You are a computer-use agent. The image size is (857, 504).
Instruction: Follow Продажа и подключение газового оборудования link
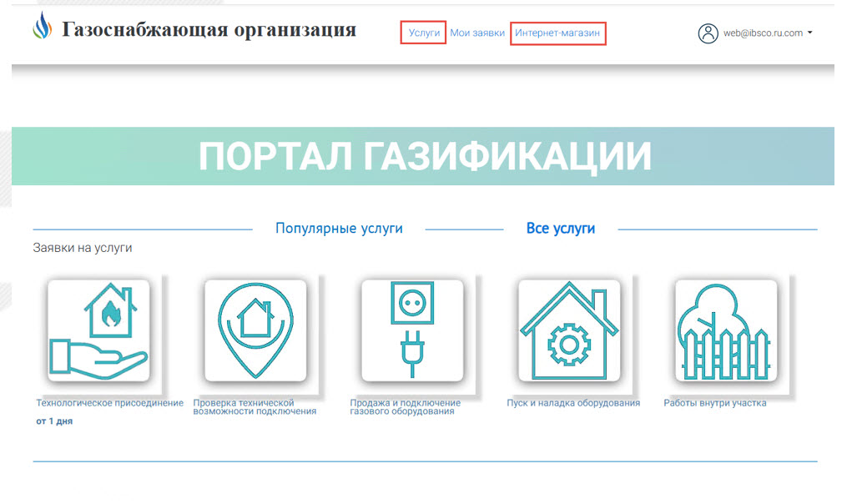point(405,407)
